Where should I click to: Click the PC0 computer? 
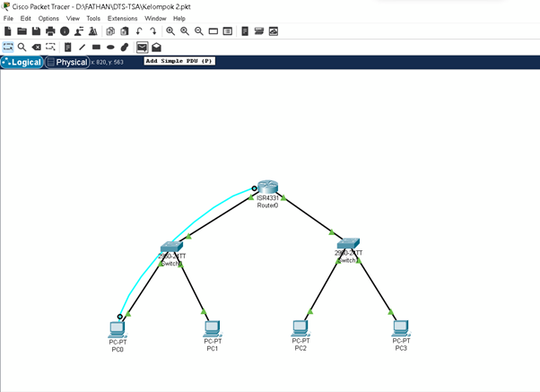pos(118,329)
